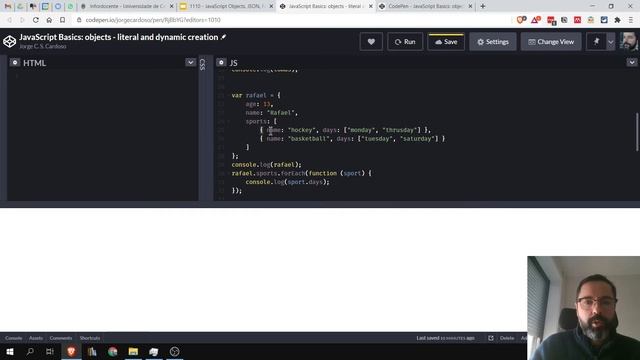
Task: Open Brave Shields icon
Action: pos(521,20)
